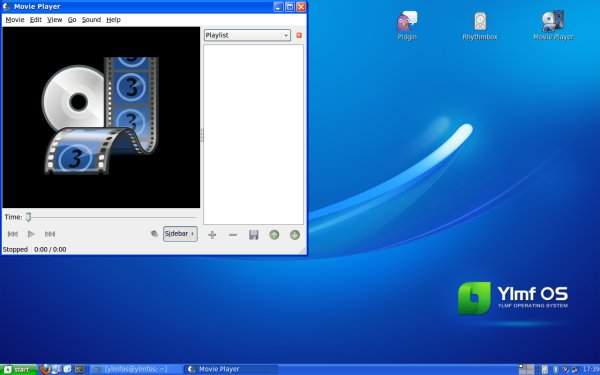Screen dimensions: 600x375
Task: Click the Play button in Movie Player
Action: click(x=31, y=234)
